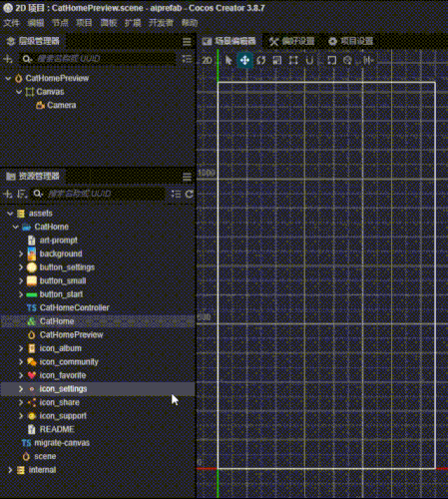
Task: Expand the icon_share asset
Action: pyautogui.click(x=21, y=402)
